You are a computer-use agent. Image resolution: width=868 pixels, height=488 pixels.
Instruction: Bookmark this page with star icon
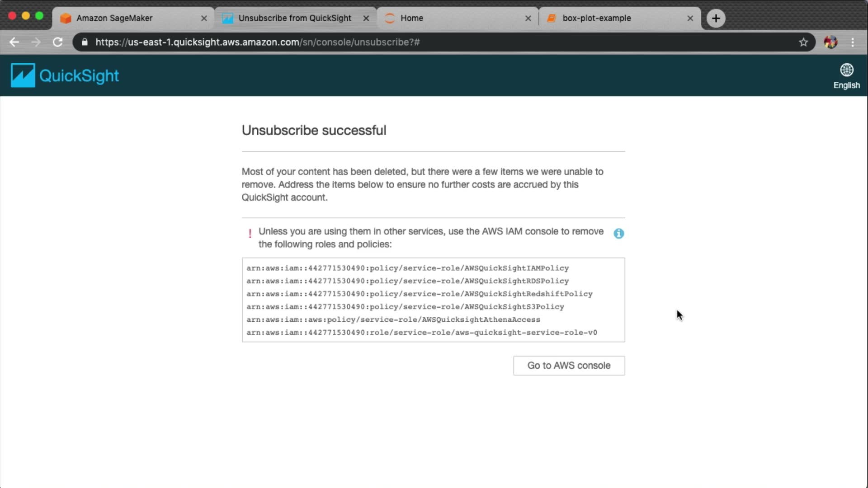pos(803,42)
